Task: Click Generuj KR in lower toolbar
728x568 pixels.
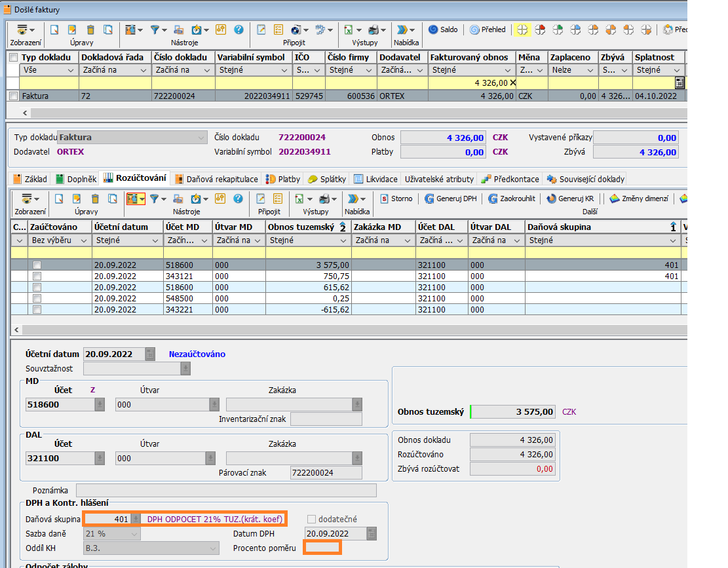Action: click(570, 199)
